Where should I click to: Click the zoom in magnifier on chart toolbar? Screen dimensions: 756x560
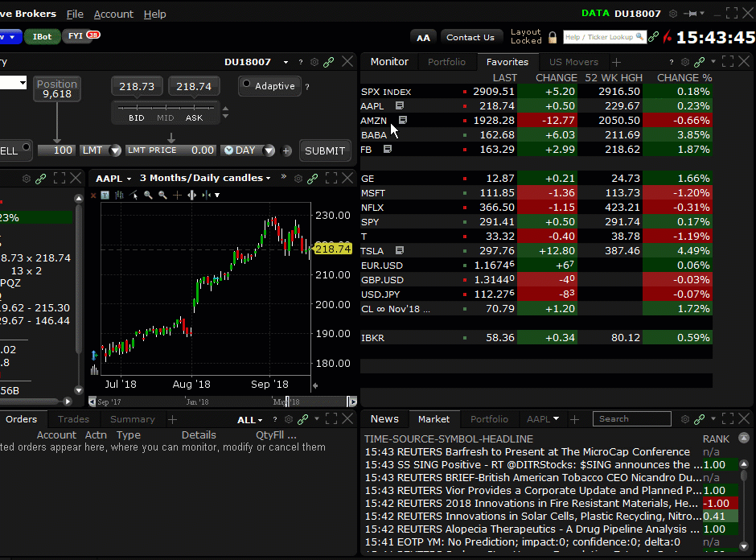(x=149, y=195)
